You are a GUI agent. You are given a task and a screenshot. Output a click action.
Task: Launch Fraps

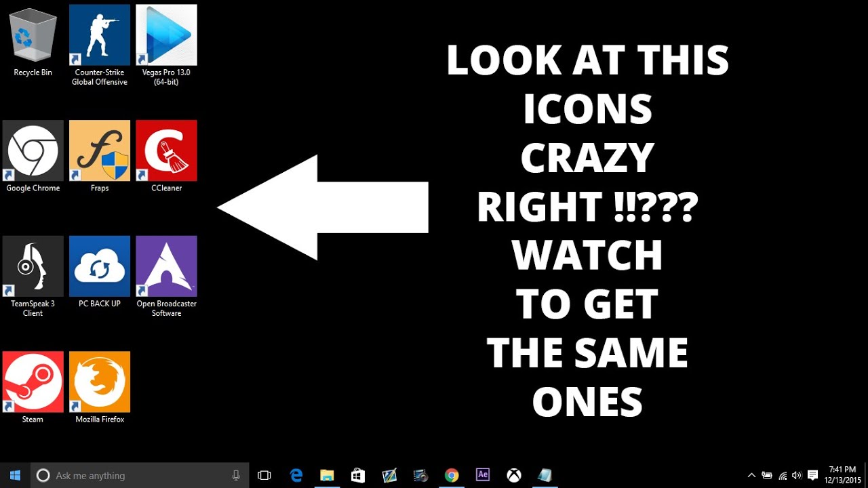pyautogui.click(x=100, y=150)
